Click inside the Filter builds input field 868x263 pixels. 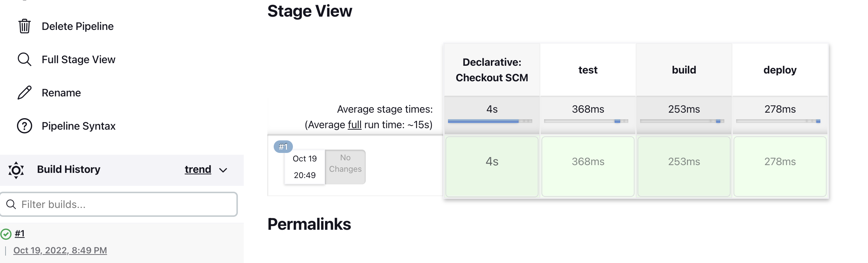118,204
